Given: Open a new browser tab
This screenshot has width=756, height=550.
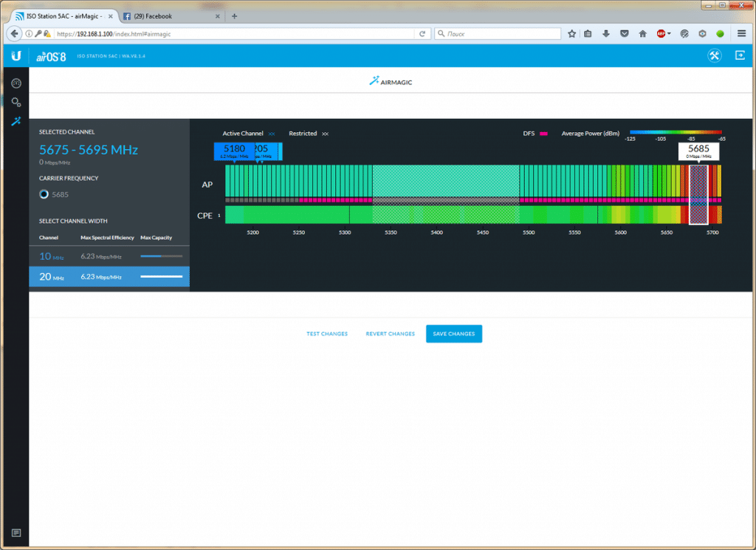Looking at the screenshot, I should click(x=235, y=16).
